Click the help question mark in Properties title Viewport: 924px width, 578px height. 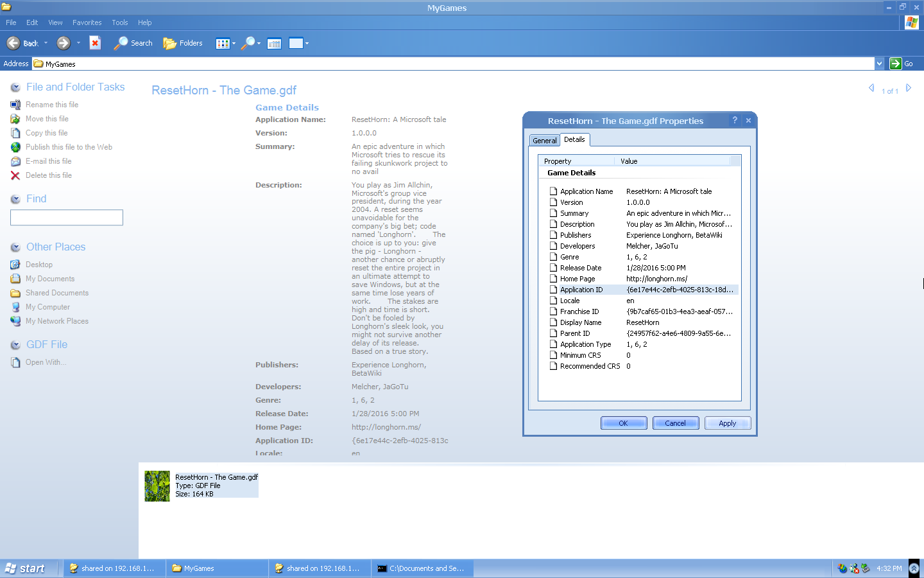click(735, 120)
